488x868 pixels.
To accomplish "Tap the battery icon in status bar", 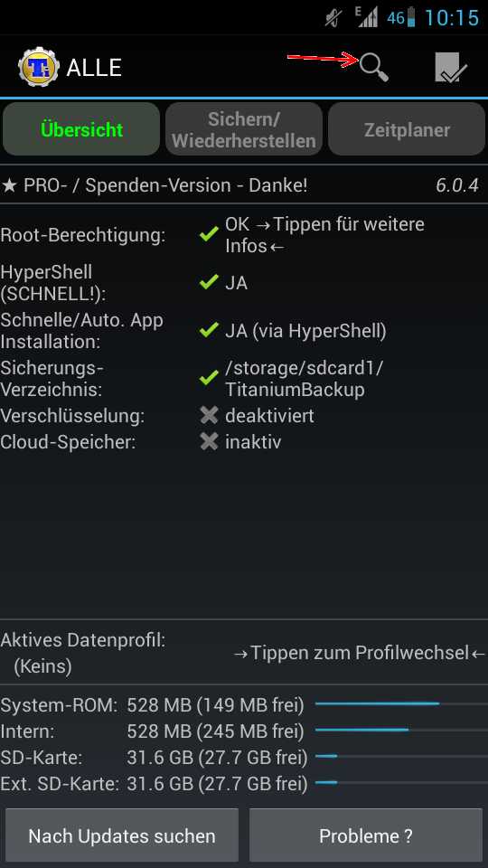I will [411, 17].
